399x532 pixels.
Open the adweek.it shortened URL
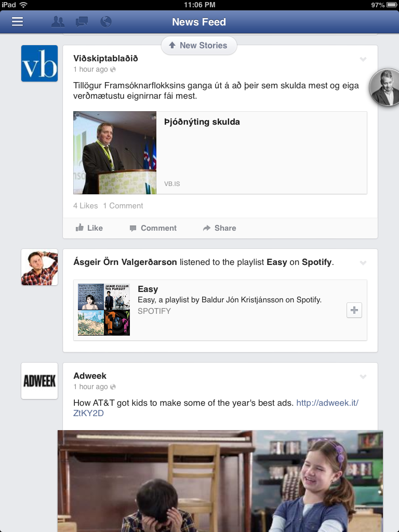pyautogui.click(x=327, y=403)
